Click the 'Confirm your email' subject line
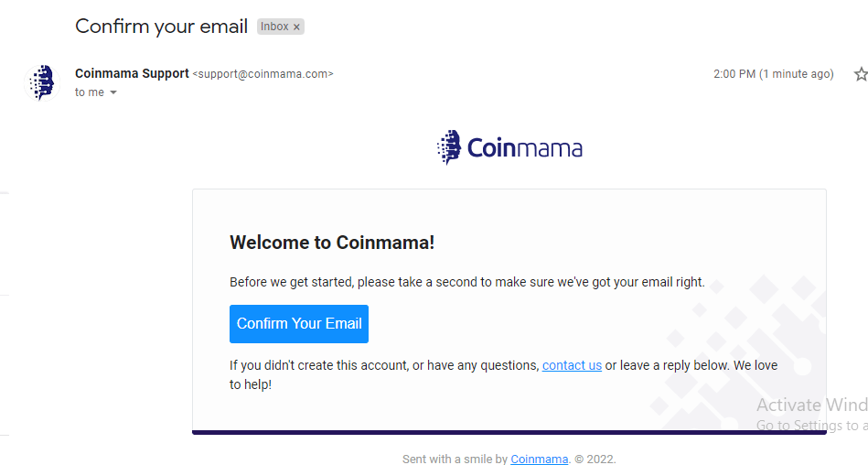 point(161,27)
